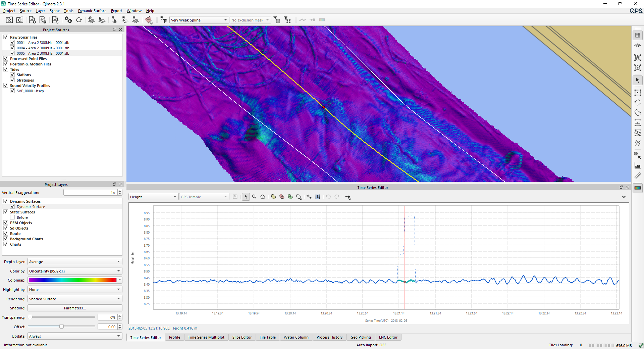Screen dimensions: 644x349
Task: Click the home view icon in Time Series Editor
Action: pos(263,197)
